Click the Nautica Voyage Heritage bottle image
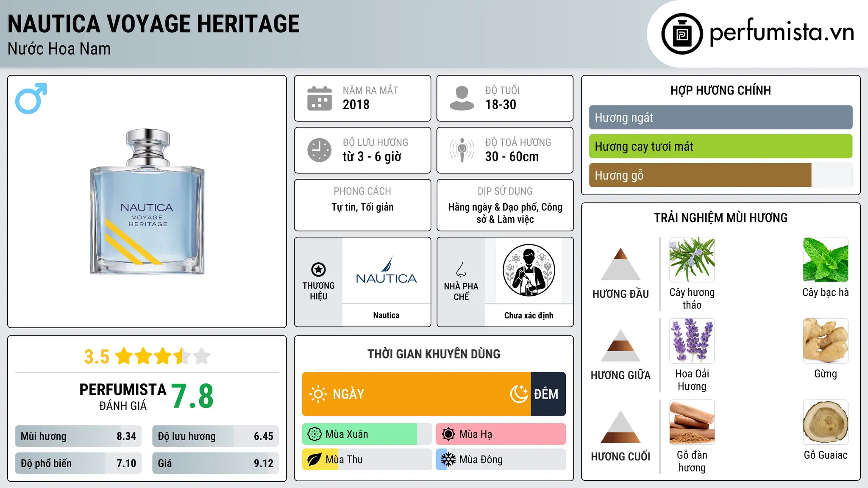 (x=147, y=202)
